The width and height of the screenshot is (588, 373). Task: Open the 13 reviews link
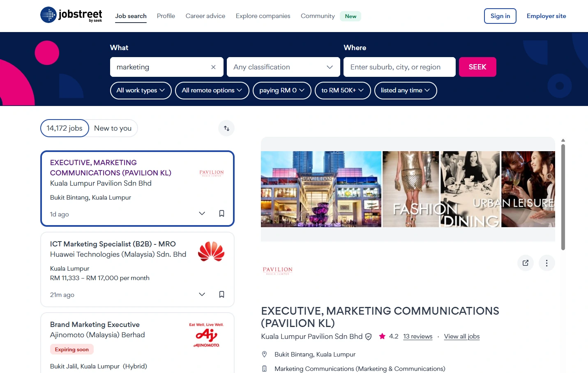[x=417, y=336]
